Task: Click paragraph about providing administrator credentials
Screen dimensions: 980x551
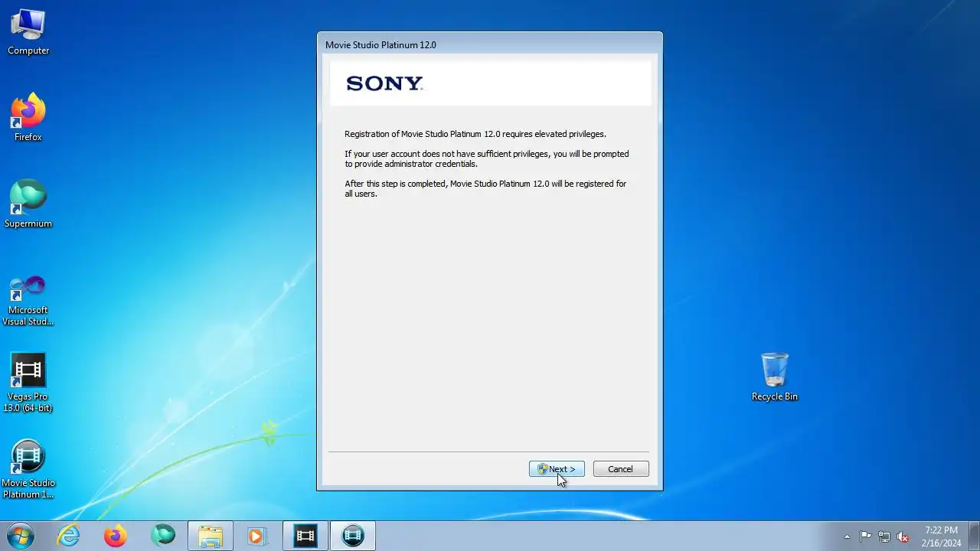Action: 487,159
